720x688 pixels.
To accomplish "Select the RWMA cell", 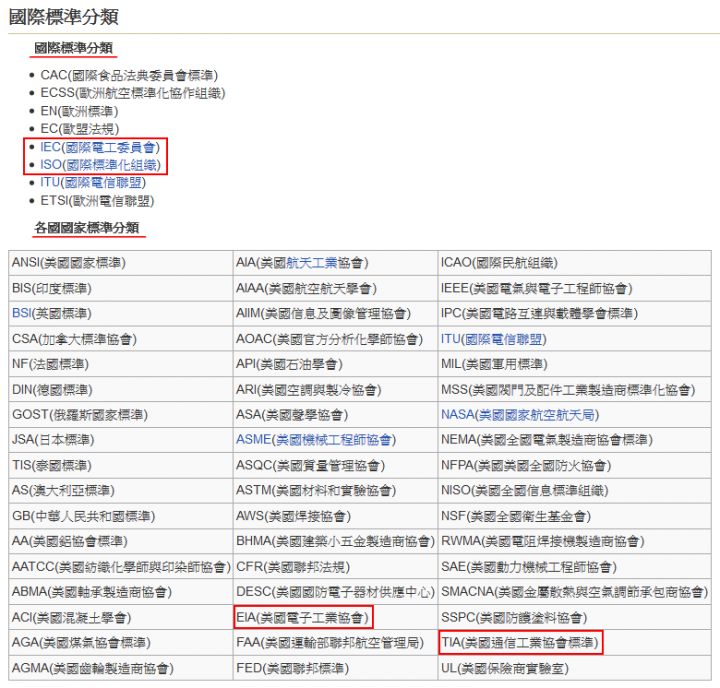I will [x=575, y=541].
